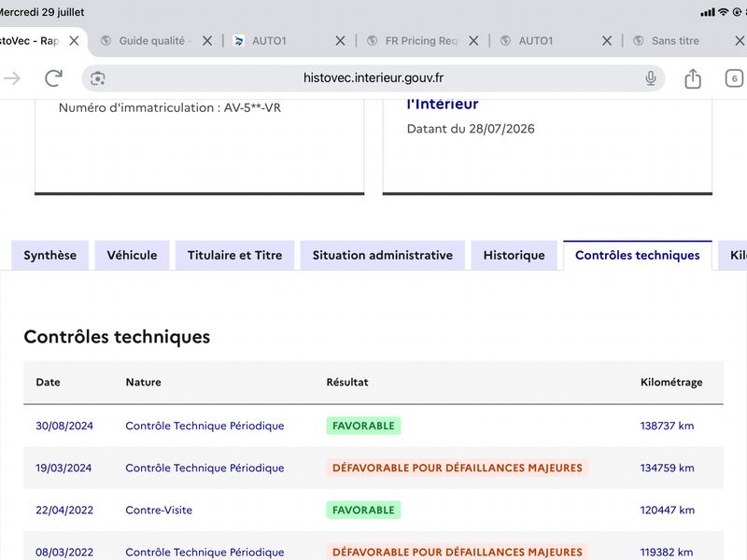Viewport: 747px width, 560px height.
Task: Close the FR Pricing Req tab
Action: point(473,41)
